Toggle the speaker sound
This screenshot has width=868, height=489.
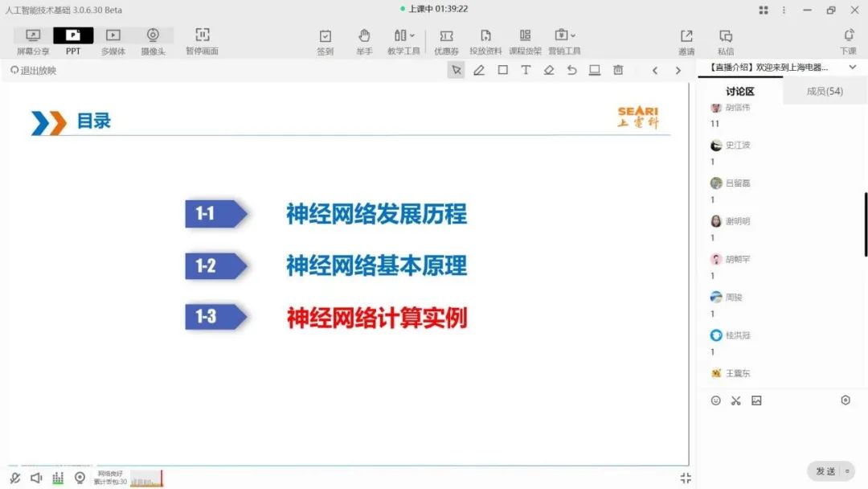(36, 478)
